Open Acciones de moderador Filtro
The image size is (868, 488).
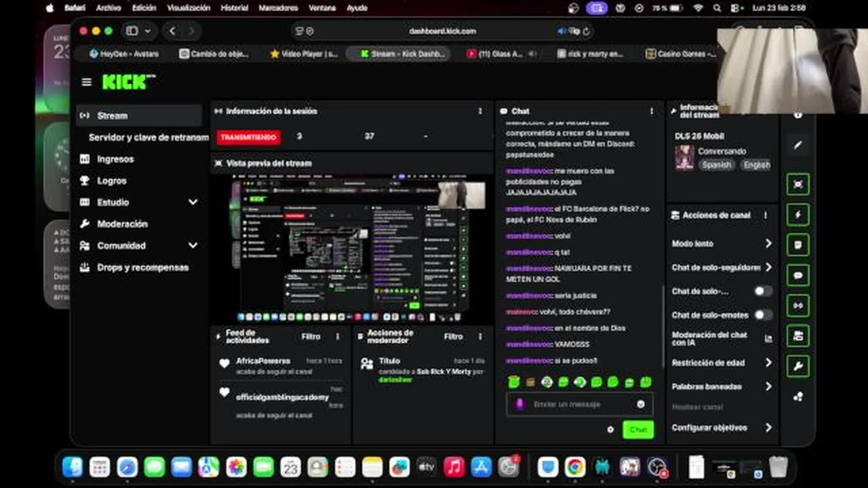pyautogui.click(x=453, y=336)
